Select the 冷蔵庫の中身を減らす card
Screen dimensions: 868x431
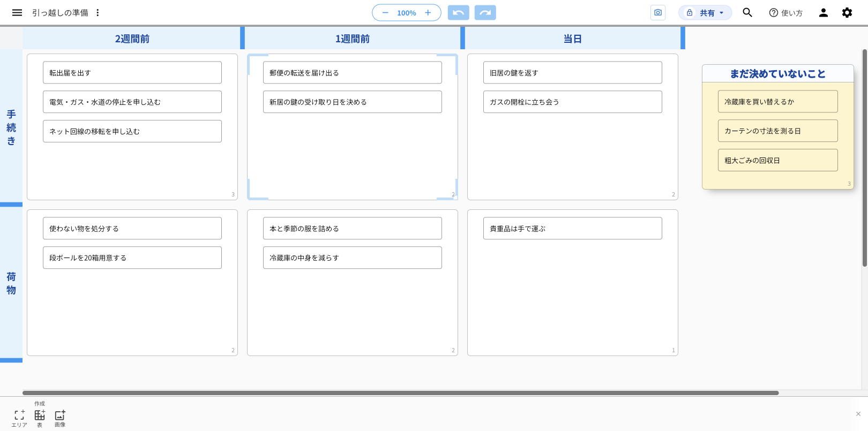point(353,258)
